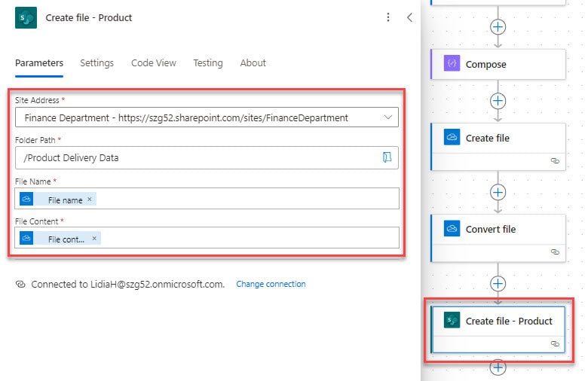Select the Convert file action card
This screenshot has height=381, width=588.
click(x=498, y=238)
